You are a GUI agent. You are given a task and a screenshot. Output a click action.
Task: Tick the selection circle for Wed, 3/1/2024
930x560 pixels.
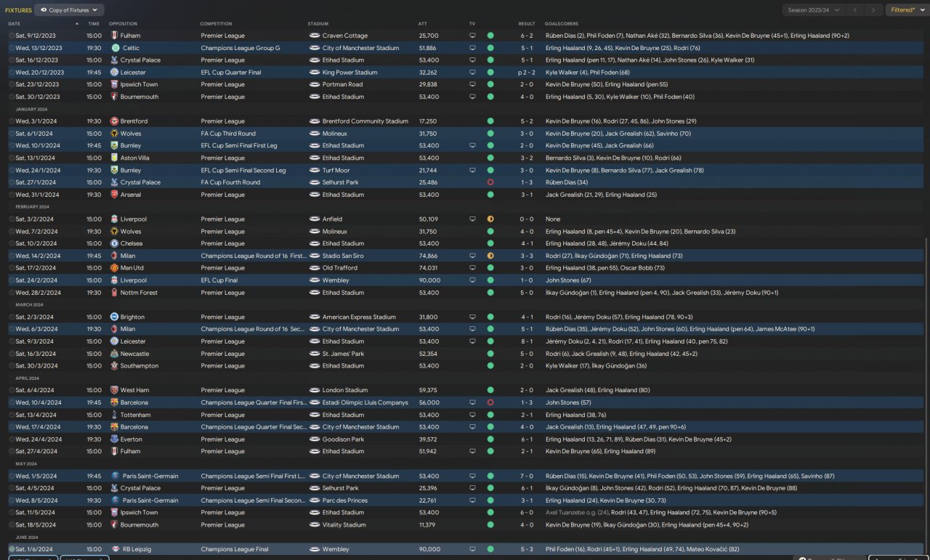tap(12, 121)
